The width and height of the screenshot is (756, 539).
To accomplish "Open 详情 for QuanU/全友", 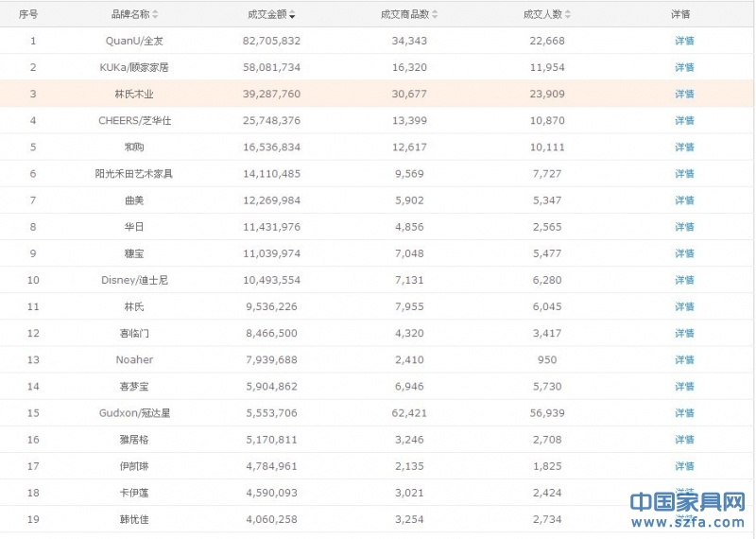I will (x=684, y=41).
